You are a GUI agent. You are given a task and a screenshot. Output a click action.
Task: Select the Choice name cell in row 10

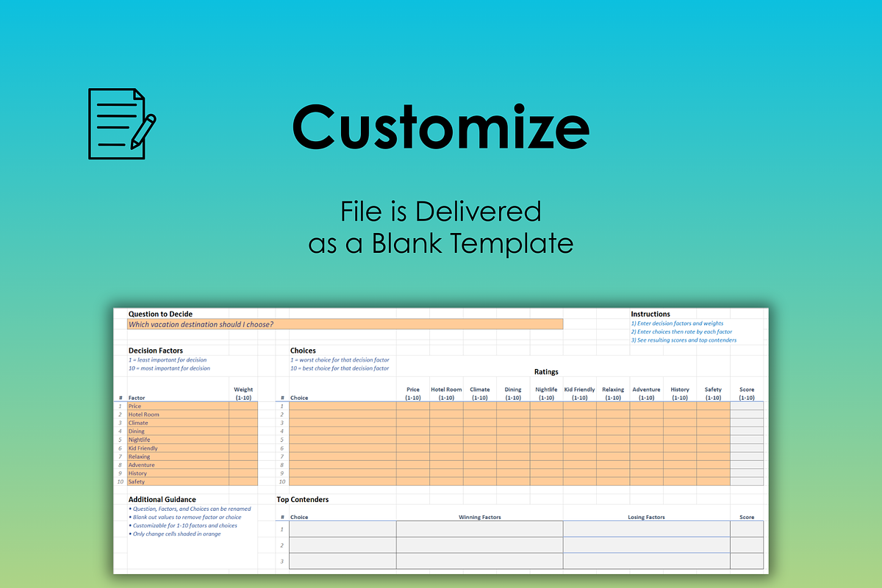pos(343,482)
